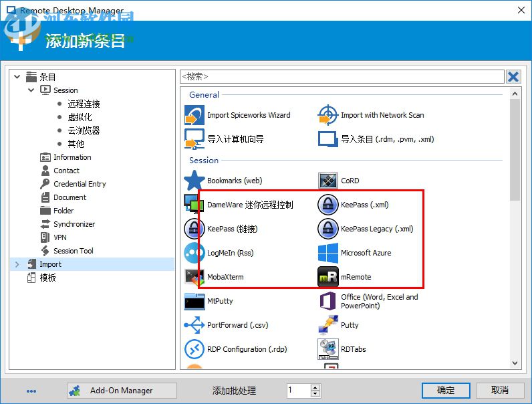Select 其他 under Session

76,144
